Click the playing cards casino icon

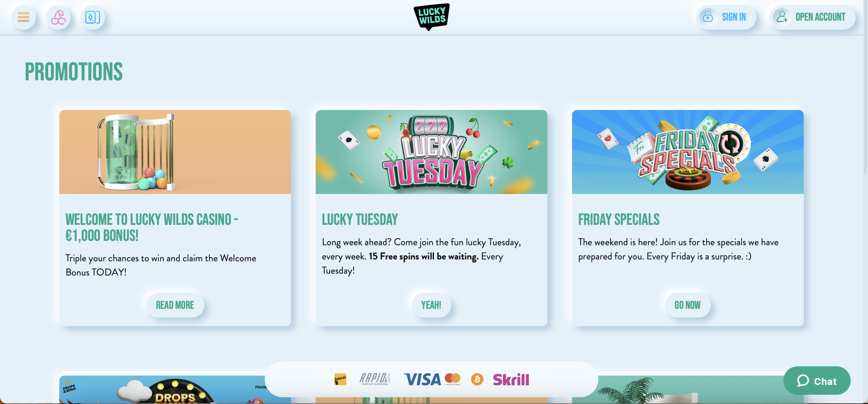pyautogui.click(x=93, y=17)
